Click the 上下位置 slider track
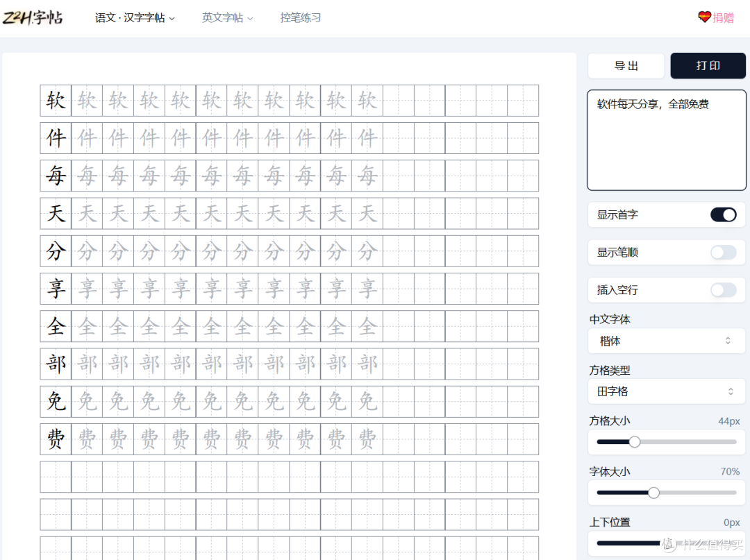The height and width of the screenshot is (560, 750). click(666, 543)
